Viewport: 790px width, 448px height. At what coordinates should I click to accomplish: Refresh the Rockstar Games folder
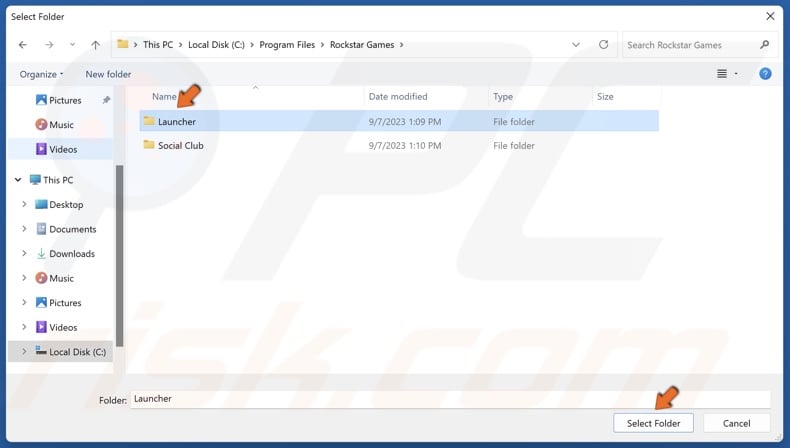click(x=604, y=45)
